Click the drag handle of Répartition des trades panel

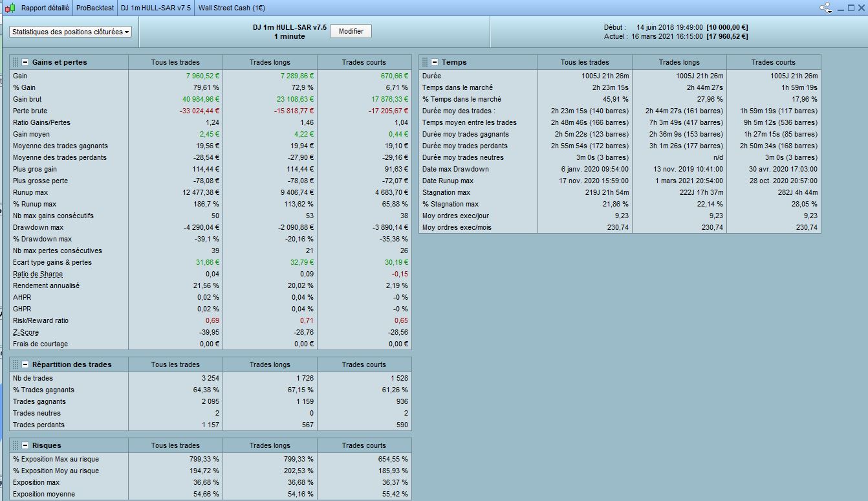pos(16,364)
